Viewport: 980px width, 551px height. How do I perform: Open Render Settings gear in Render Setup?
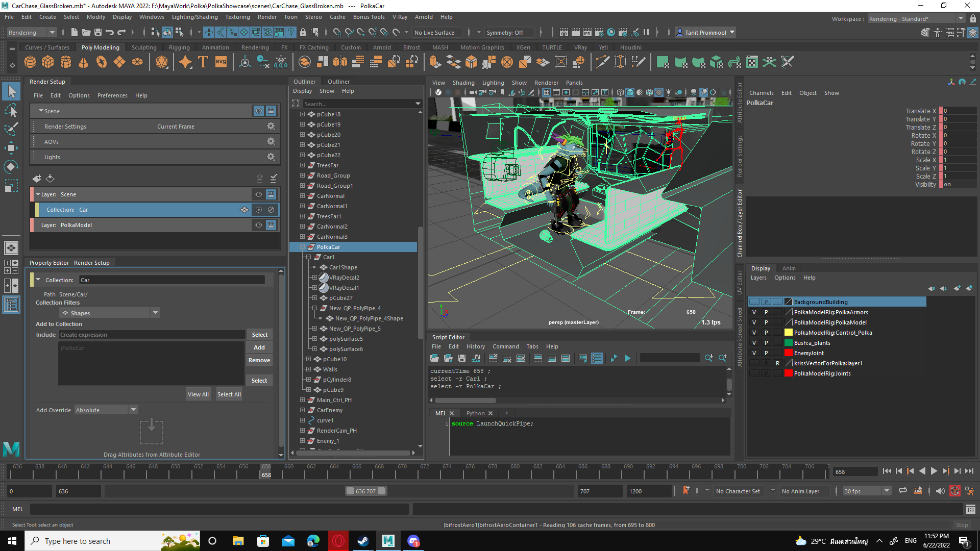tap(271, 126)
